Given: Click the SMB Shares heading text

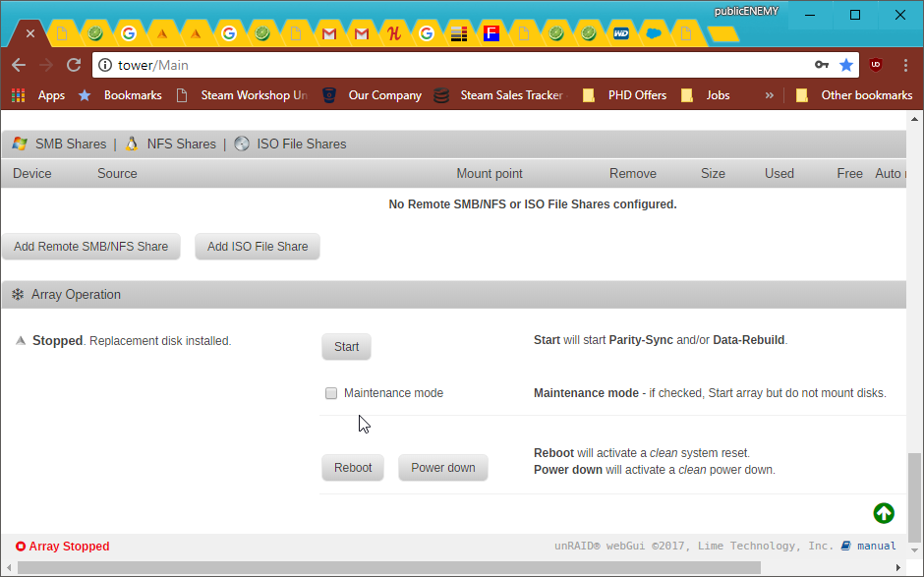Looking at the screenshot, I should point(71,144).
